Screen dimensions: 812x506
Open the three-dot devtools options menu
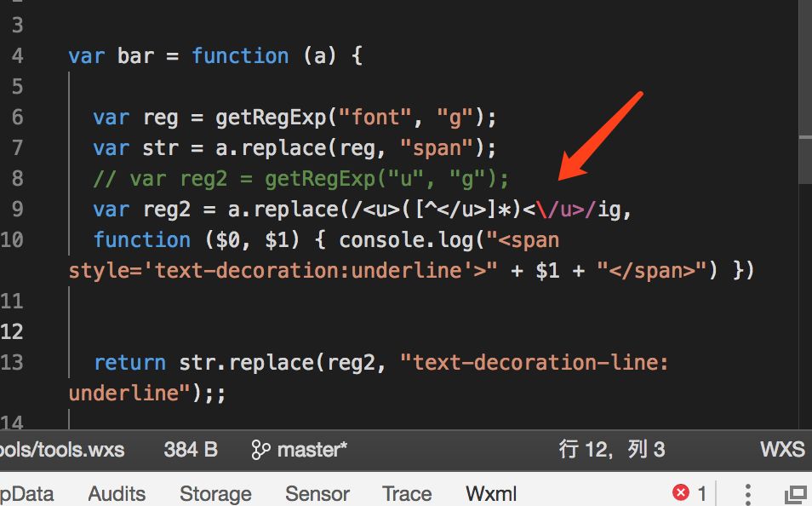pos(747,493)
